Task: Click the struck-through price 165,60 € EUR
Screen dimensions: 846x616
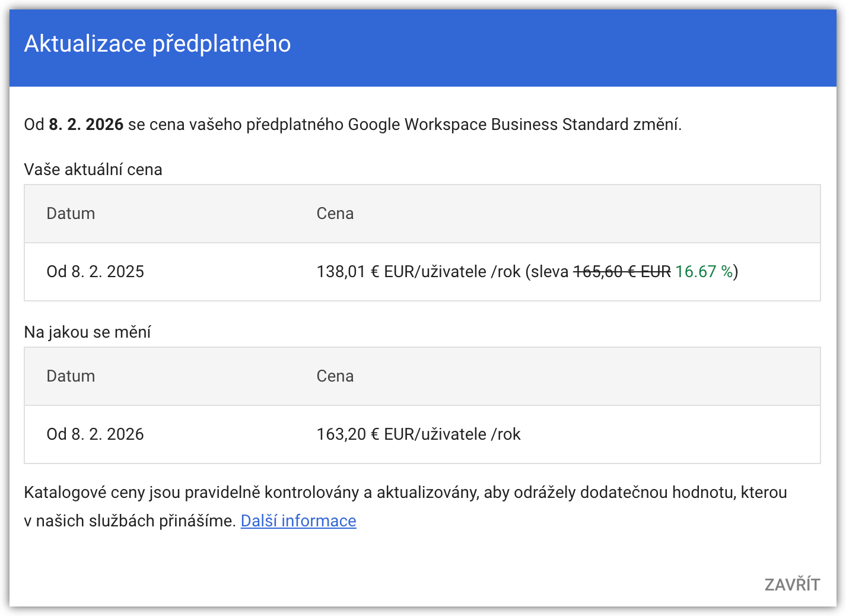Action: [622, 272]
